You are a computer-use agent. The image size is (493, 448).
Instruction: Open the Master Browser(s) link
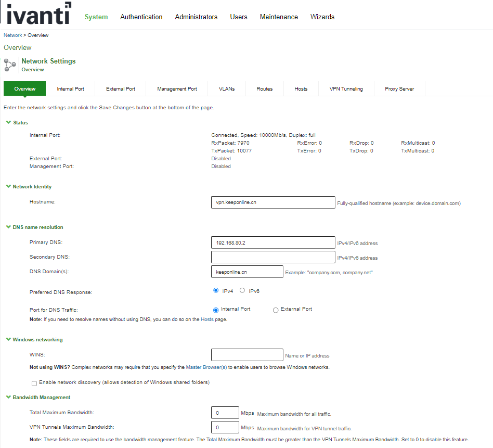point(206,367)
